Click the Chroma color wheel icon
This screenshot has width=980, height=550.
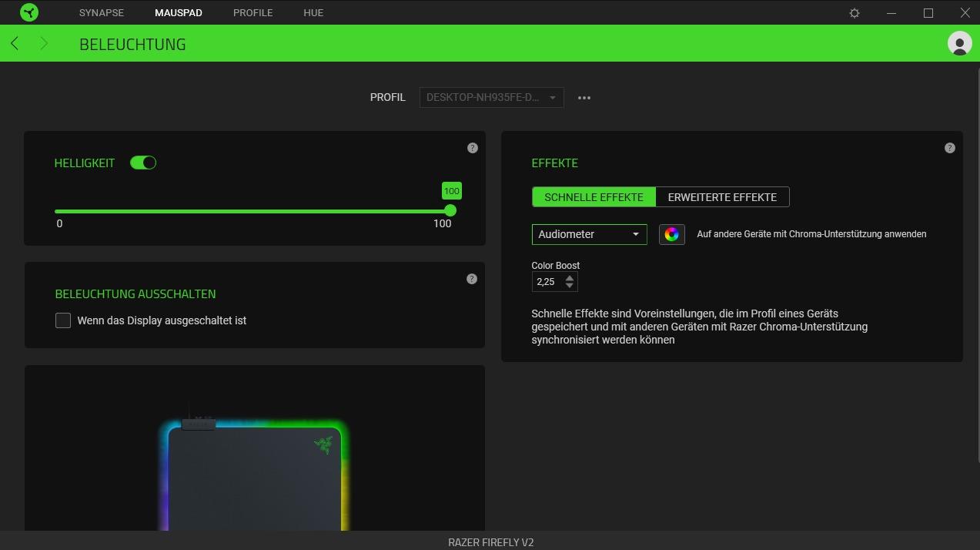click(672, 234)
